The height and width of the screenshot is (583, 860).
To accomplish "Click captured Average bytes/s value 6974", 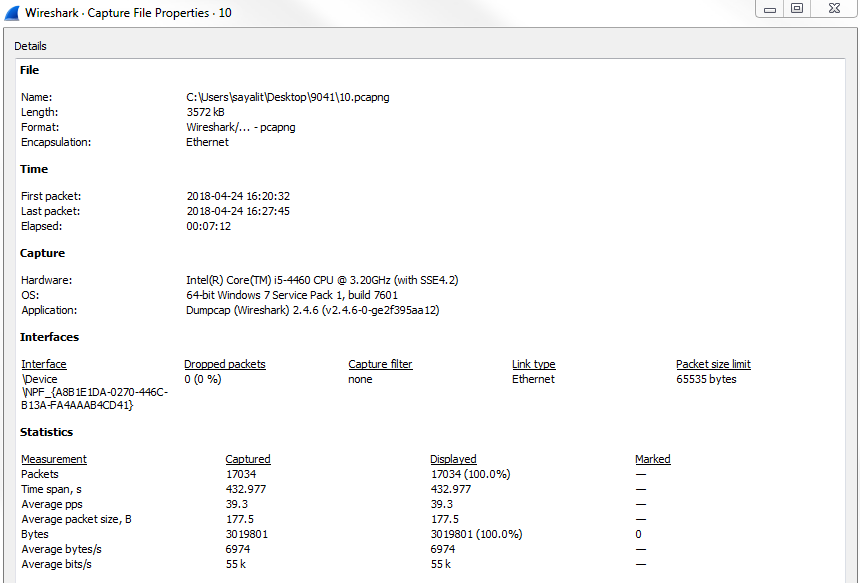I will 238,549.
